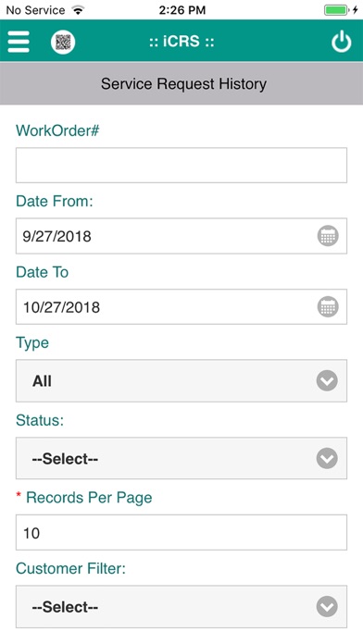
Task: Tap the Wi-Fi signal icon in status bar
Action: coord(77,10)
